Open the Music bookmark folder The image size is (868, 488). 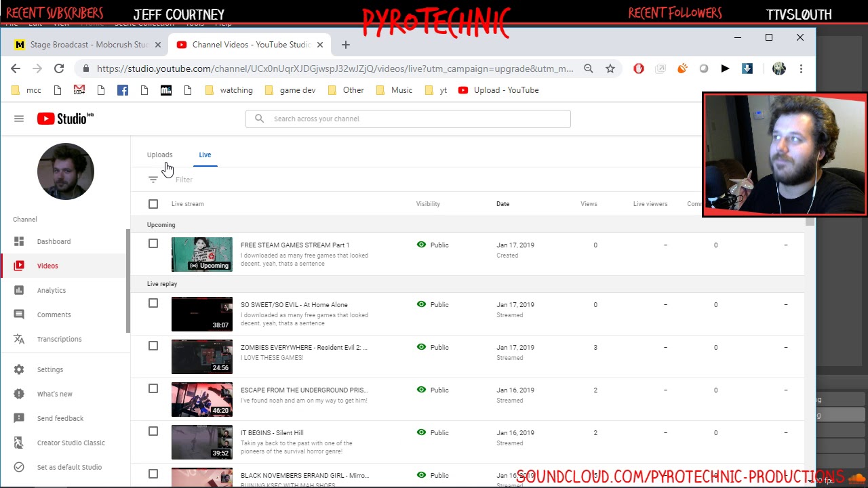pyautogui.click(x=394, y=90)
